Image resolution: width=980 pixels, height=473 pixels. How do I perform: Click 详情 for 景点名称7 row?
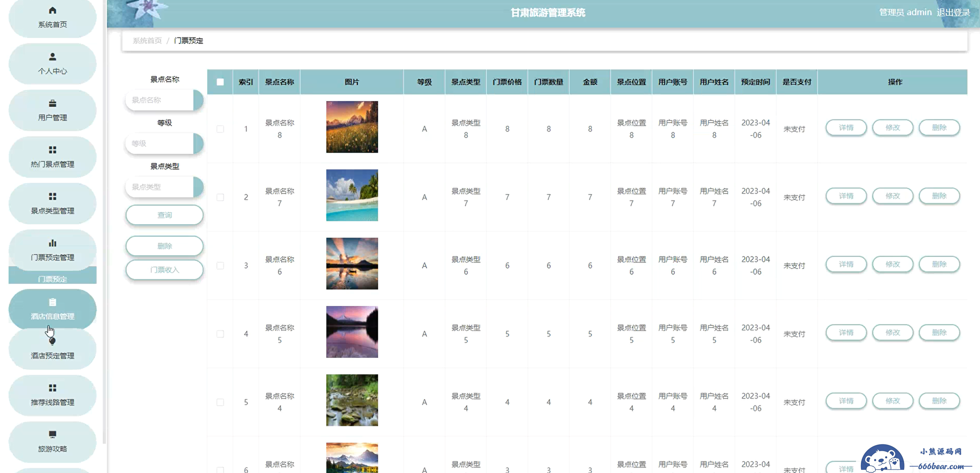(846, 196)
